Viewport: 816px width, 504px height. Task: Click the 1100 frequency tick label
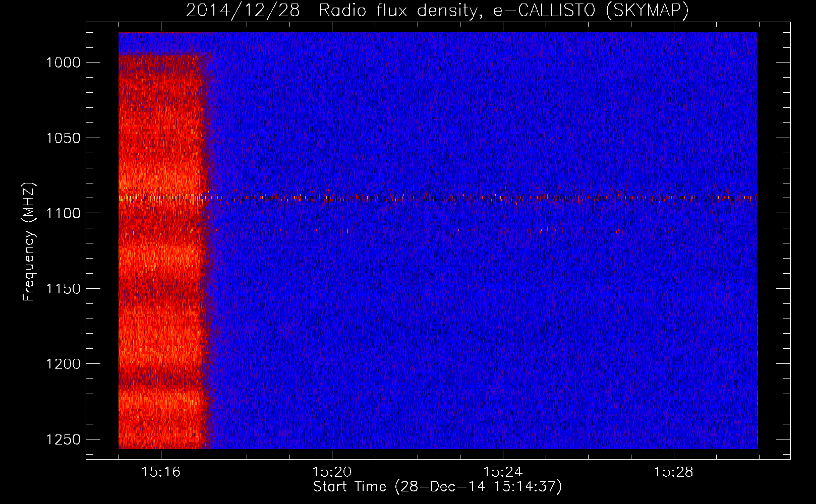[63, 213]
